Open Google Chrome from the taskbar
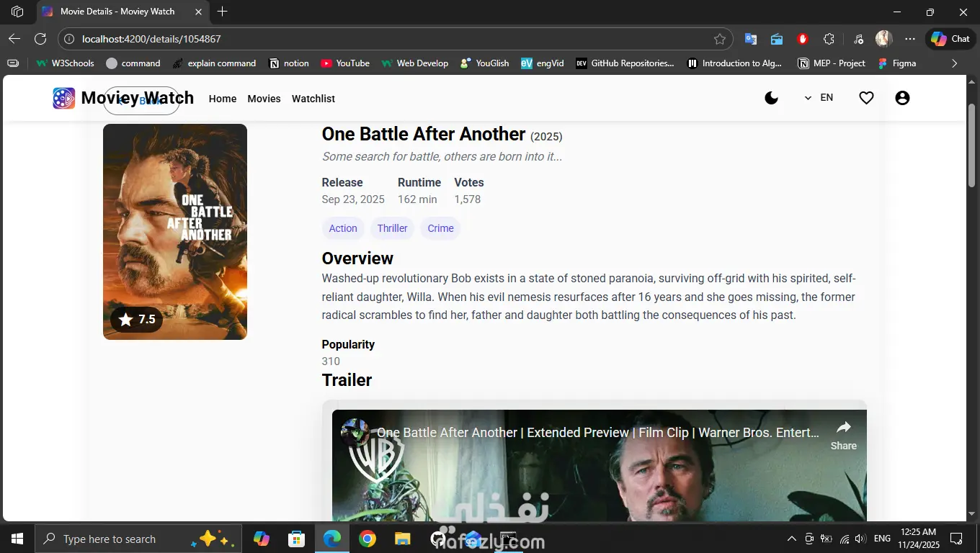The height and width of the screenshot is (553, 980). [x=367, y=539]
